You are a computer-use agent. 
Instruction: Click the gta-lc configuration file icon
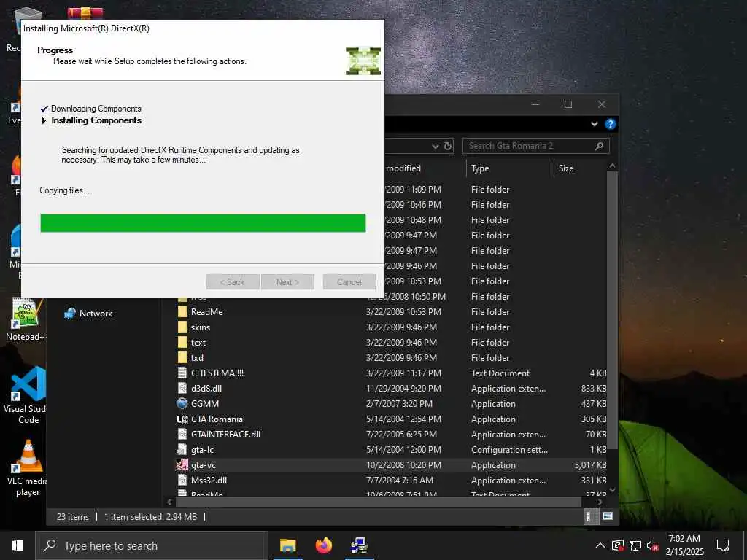click(x=182, y=449)
